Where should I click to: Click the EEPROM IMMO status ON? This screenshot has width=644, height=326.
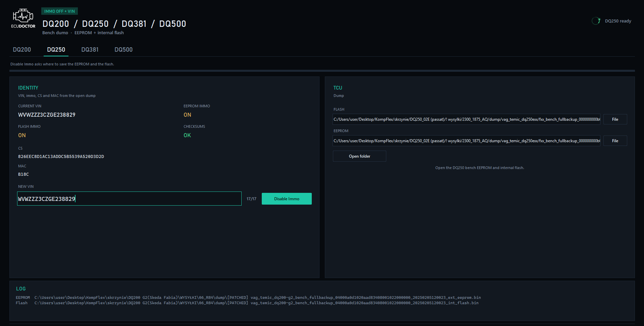[x=187, y=115]
